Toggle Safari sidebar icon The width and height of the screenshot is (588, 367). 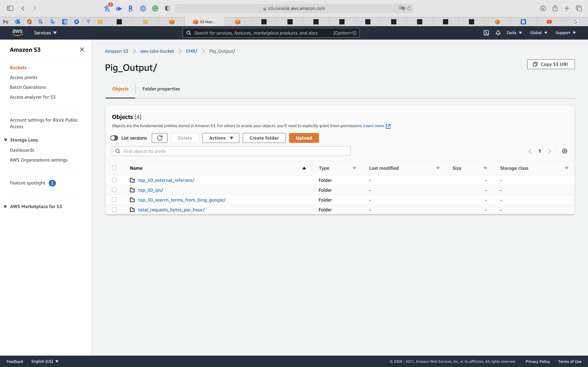[x=10, y=8]
